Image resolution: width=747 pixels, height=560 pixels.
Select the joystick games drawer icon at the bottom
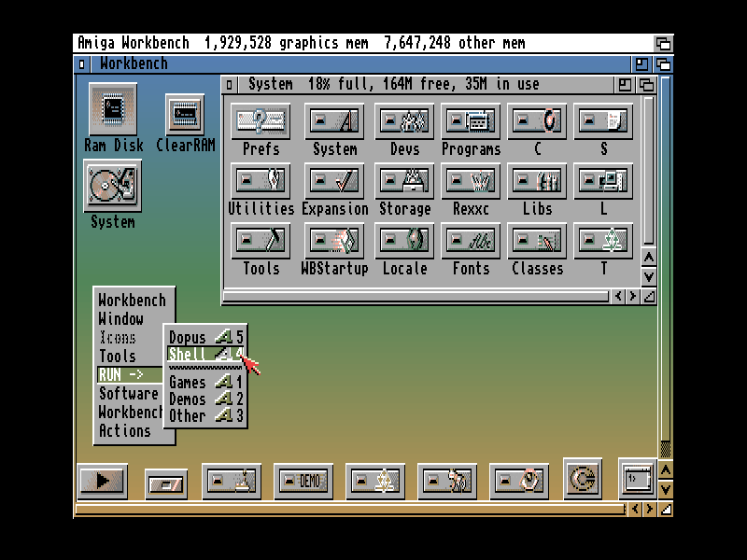[232, 481]
